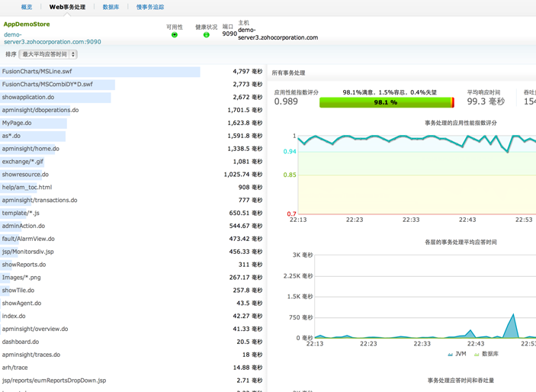Toggle JVM series label in chart legend
536x392 pixels.
[x=461, y=354]
